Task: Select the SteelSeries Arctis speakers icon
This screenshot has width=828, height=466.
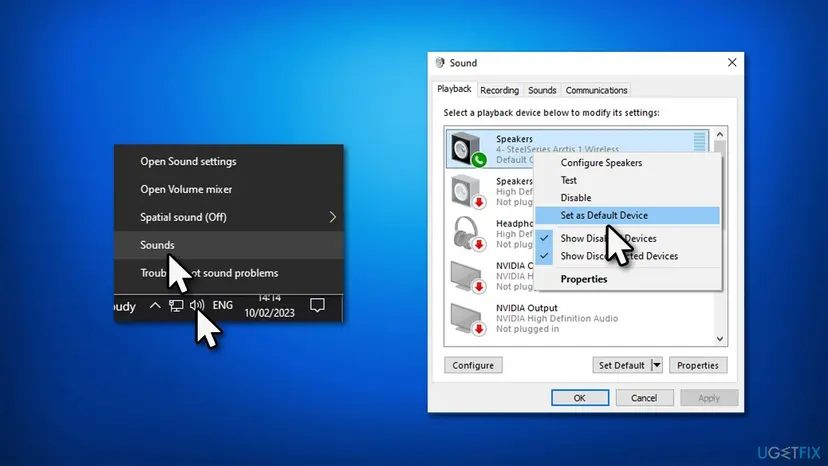Action: pyautogui.click(x=468, y=149)
